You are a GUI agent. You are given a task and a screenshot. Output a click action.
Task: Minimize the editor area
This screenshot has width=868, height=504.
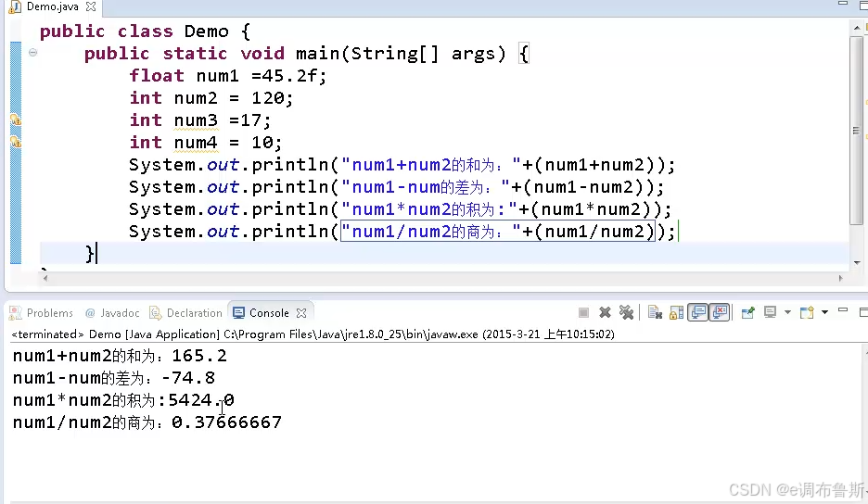tap(843, 4)
